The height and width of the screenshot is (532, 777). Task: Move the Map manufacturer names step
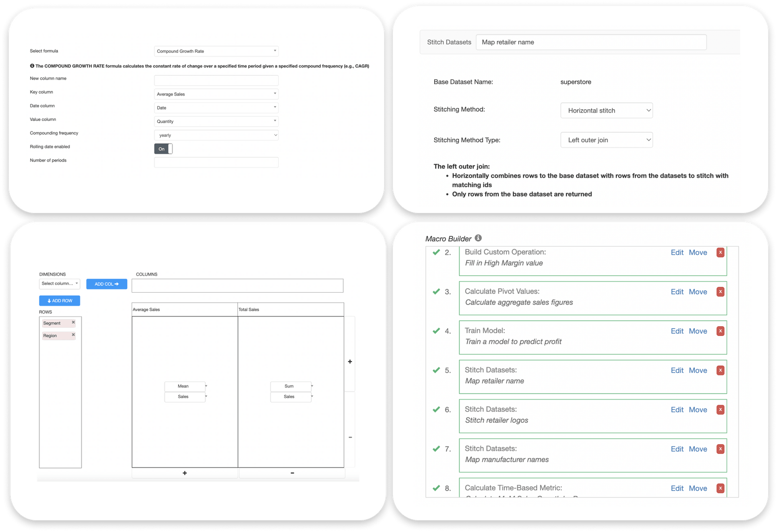point(698,449)
